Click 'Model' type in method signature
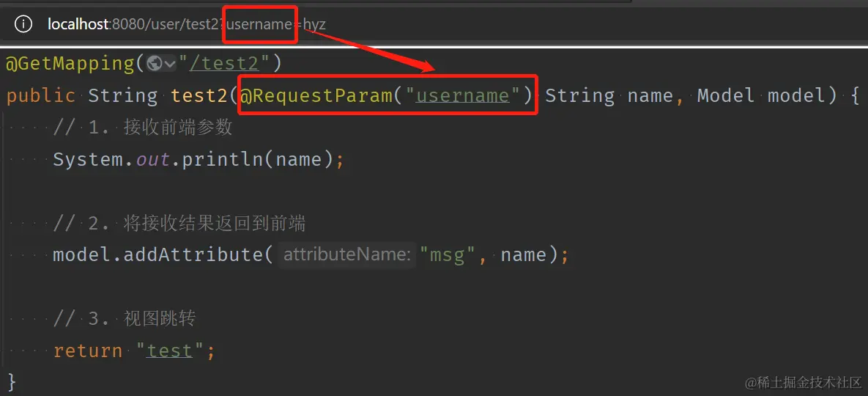Viewport: 868px width, 396px height. pos(726,95)
